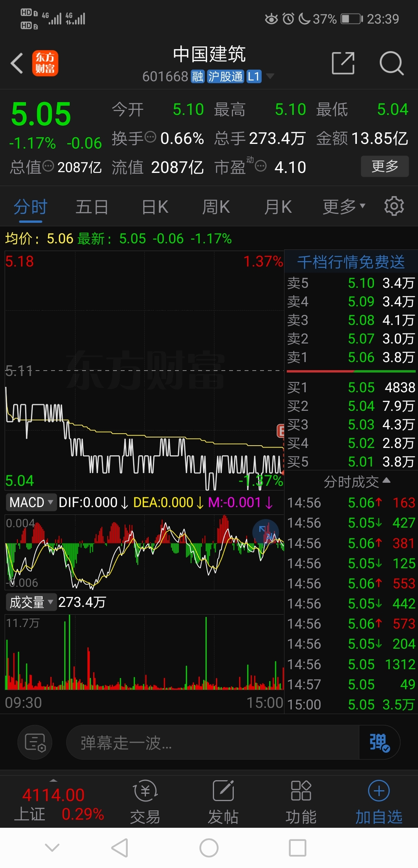Open 千档行情免费送 promotion link

[x=351, y=262]
